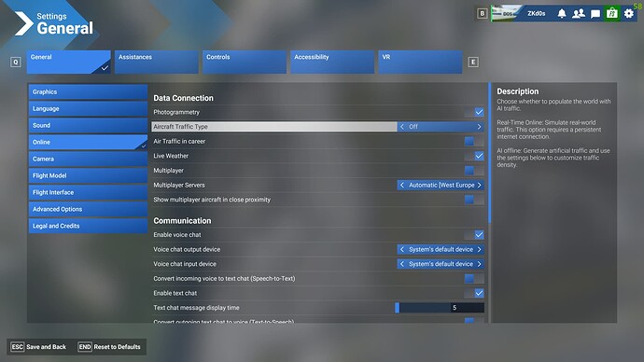Viewport: 644px width, 362px height.
Task: Click Voice chat input device right arrow
Action: [479, 264]
